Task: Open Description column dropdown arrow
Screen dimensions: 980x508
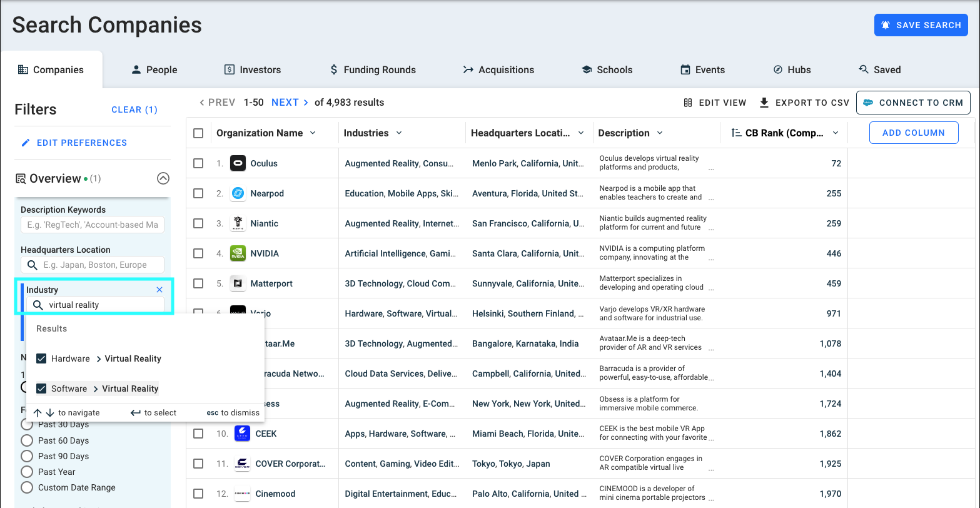Action: tap(660, 133)
